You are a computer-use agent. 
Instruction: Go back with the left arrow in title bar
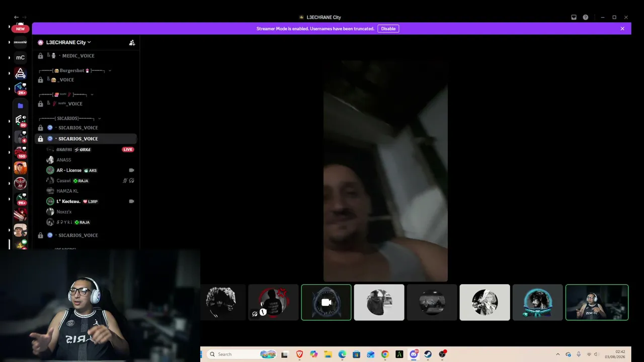pyautogui.click(x=16, y=17)
